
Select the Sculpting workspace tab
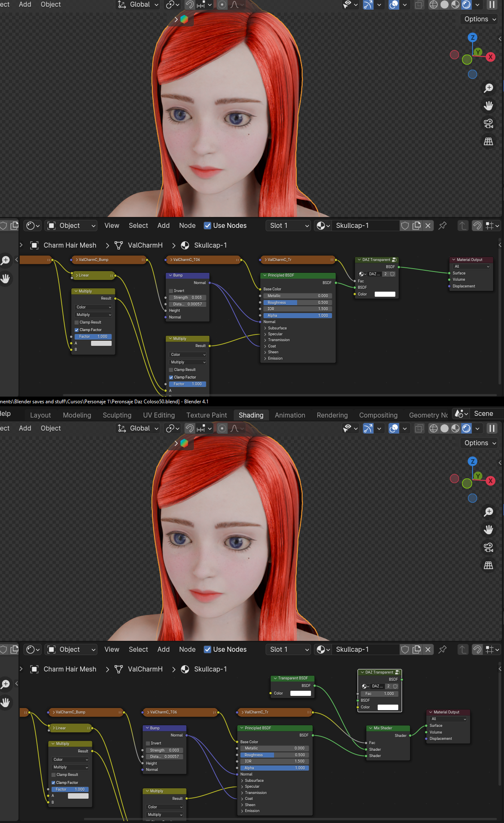[117, 415]
